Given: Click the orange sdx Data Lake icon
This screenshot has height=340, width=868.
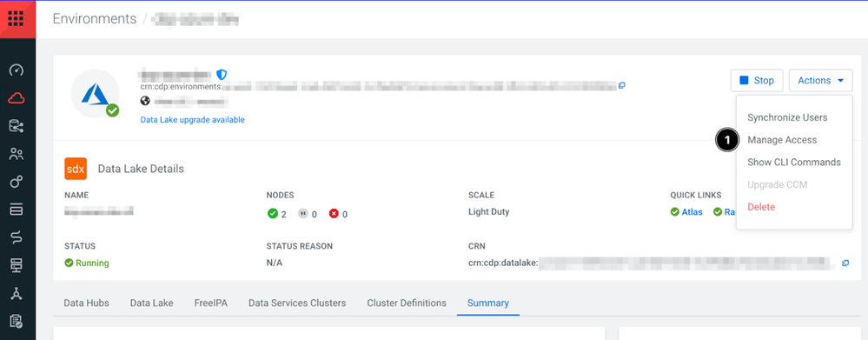Looking at the screenshot, I should tap(76, 169).
